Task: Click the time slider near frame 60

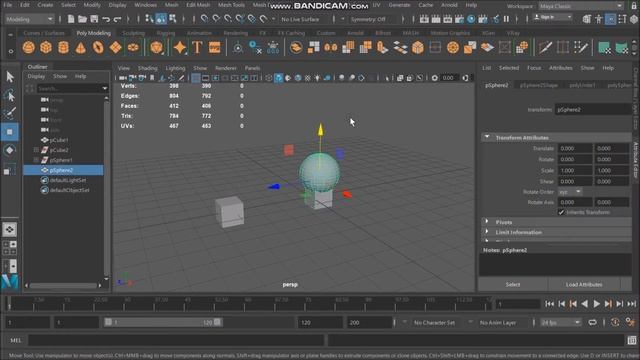Action: 248,304
